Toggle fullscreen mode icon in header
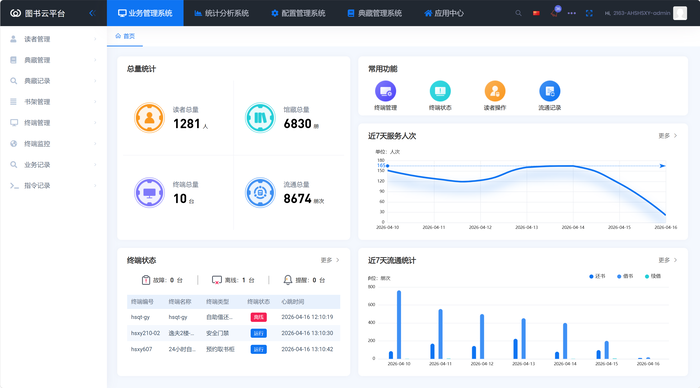The width and height of the screenshot is (700, 388). (589, 13)
